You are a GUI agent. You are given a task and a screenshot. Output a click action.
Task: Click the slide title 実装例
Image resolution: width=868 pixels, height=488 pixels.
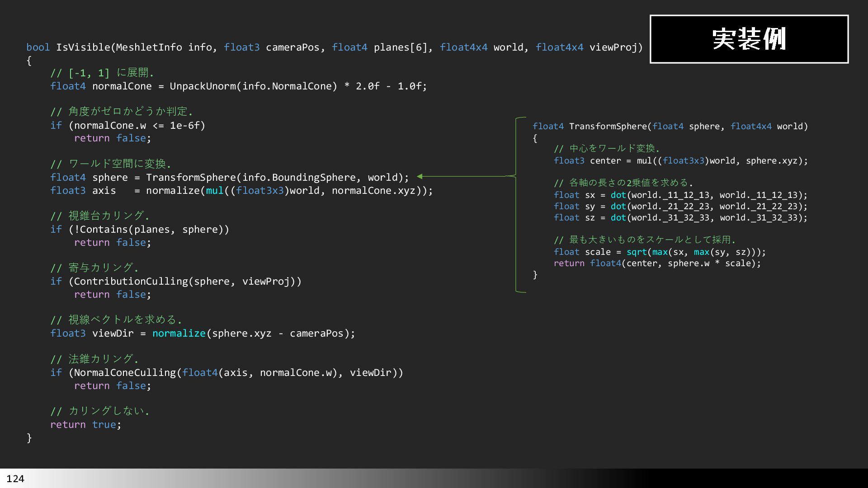tap(749, 39)
